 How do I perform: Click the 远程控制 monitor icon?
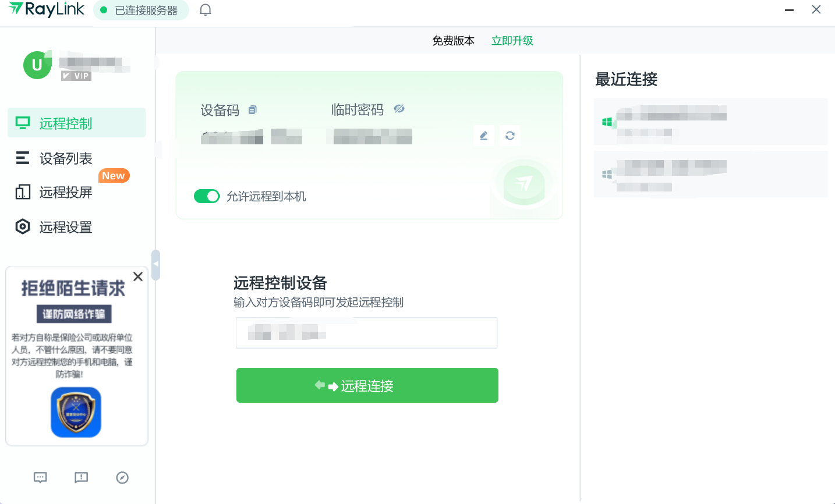click(23, 123)
